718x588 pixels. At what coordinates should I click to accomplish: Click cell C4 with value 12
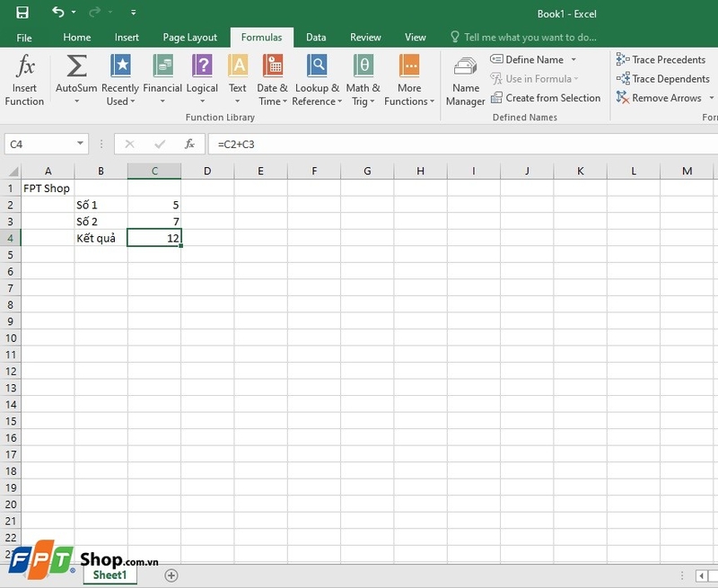(x=154, y=238)
